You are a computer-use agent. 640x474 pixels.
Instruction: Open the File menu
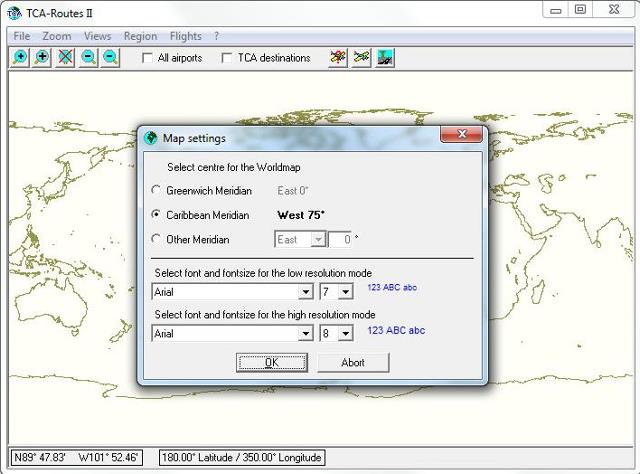(22, 36)
